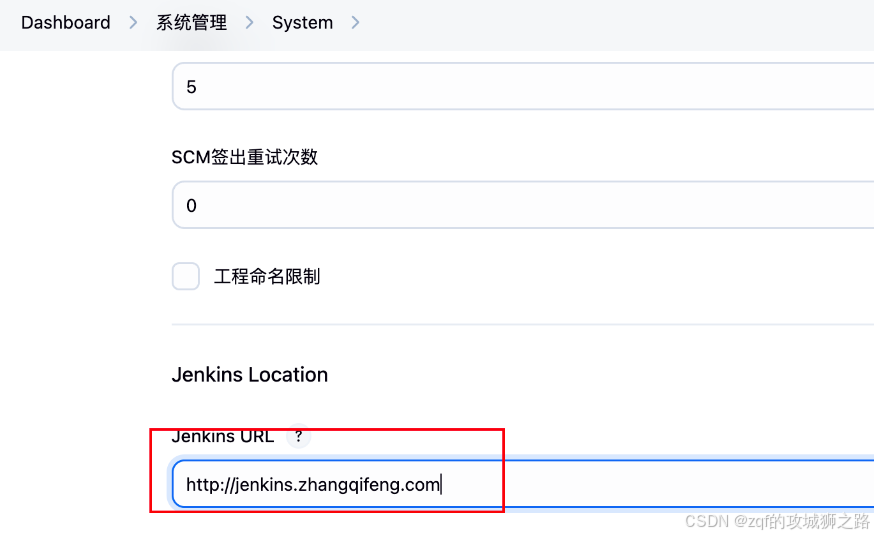Screen dimensions: 874x536
Task: Focus the SCM签出重试次数 input field
Action: click(x=523, y=205)
